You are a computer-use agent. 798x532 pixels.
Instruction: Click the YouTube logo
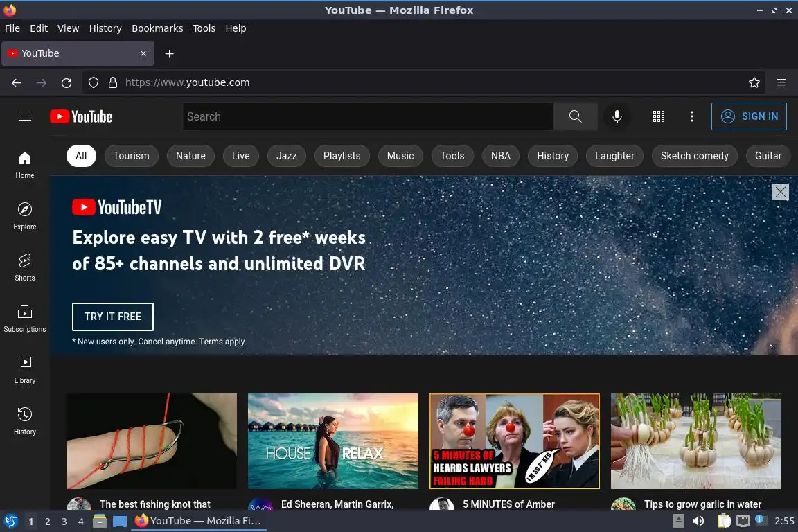click(81, 116)
